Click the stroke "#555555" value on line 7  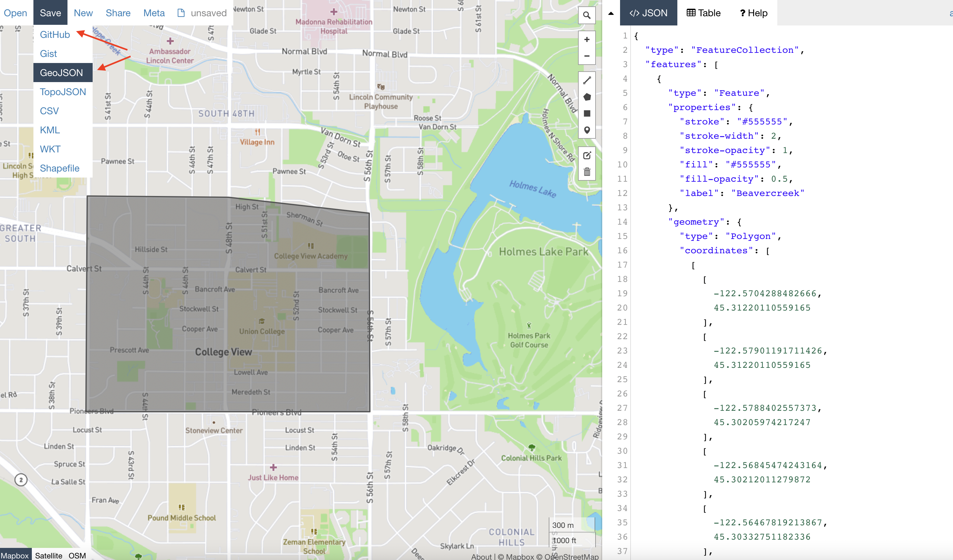(x=762, y=121)
